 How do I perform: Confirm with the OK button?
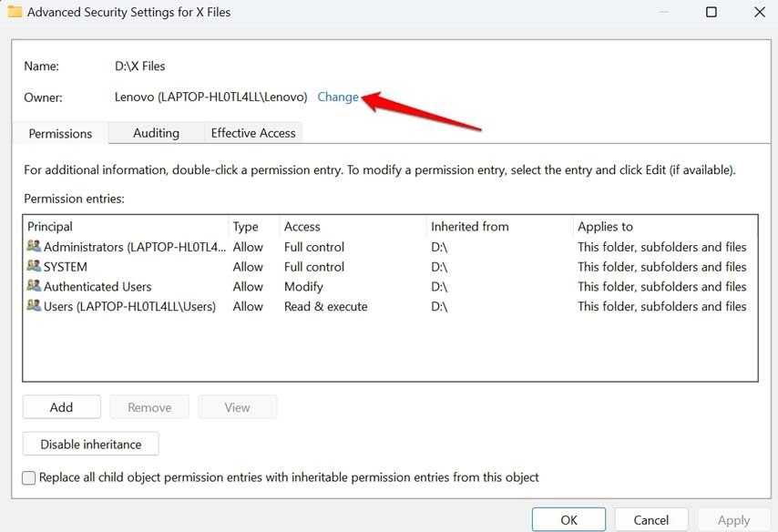click(568, 519)
